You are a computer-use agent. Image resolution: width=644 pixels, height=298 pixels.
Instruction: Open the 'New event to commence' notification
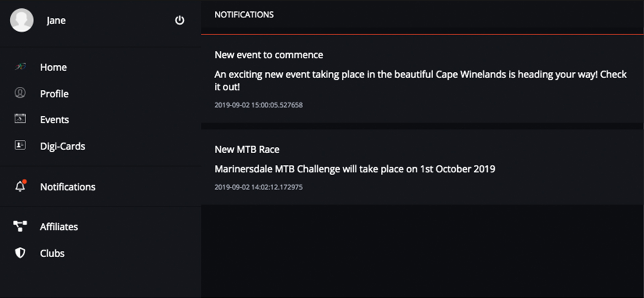(x=269, y=55)
